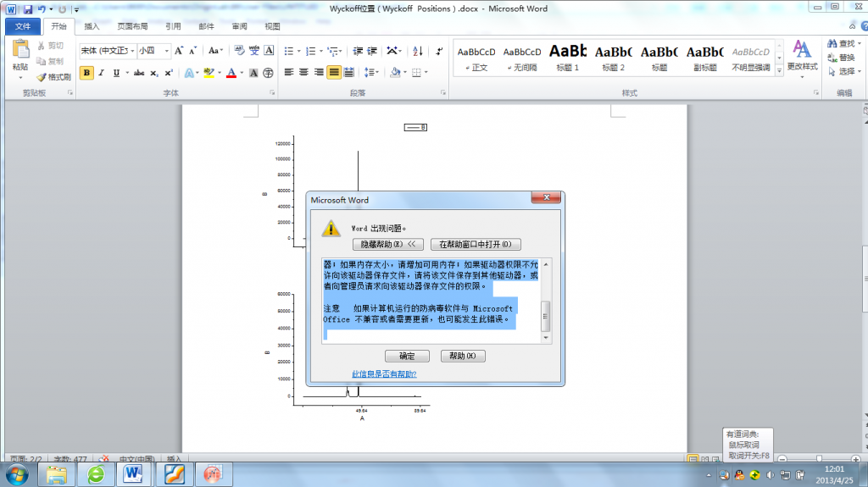Switch to the 引用 References tab
Viewport: 868px width, 487px height.
click(173, 26)
